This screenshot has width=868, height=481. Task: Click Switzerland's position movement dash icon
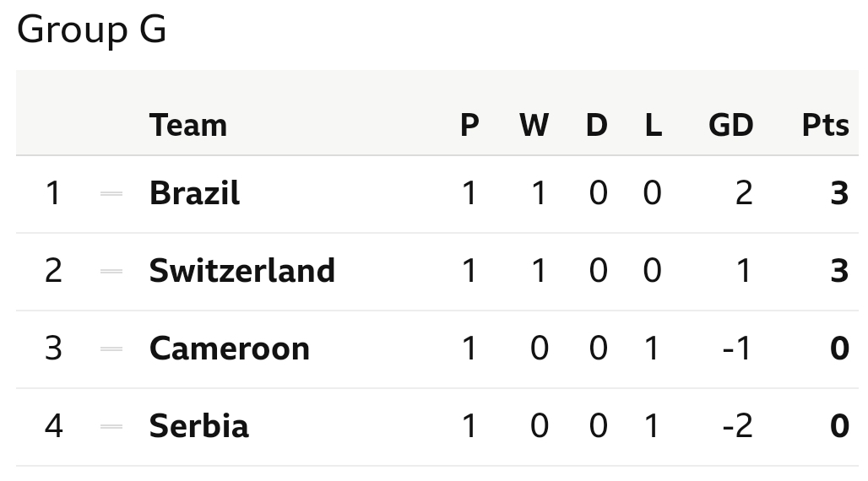[x=111, y=272]
